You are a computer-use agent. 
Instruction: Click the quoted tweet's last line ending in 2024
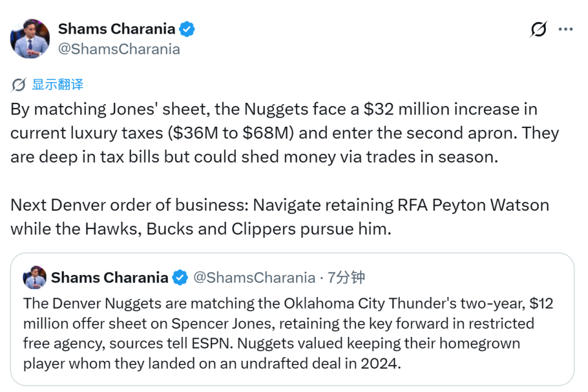pyautogui.click(x=212, y=363)
